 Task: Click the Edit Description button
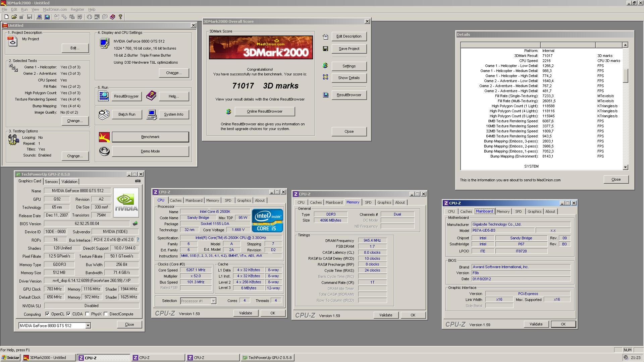tap(349, 36)
